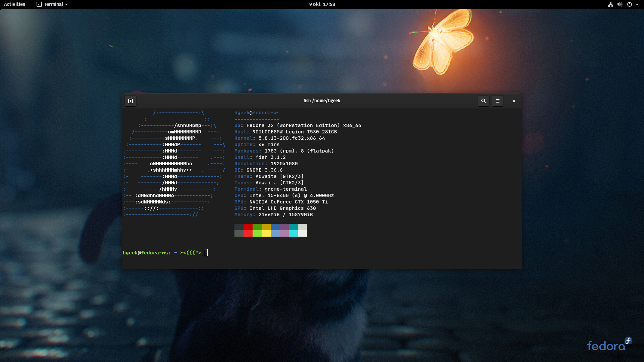Viewport: 644px width, 362px height.
Task: Click the terminal title 'fish /home/bgeek'
Action: coord(322,101)
